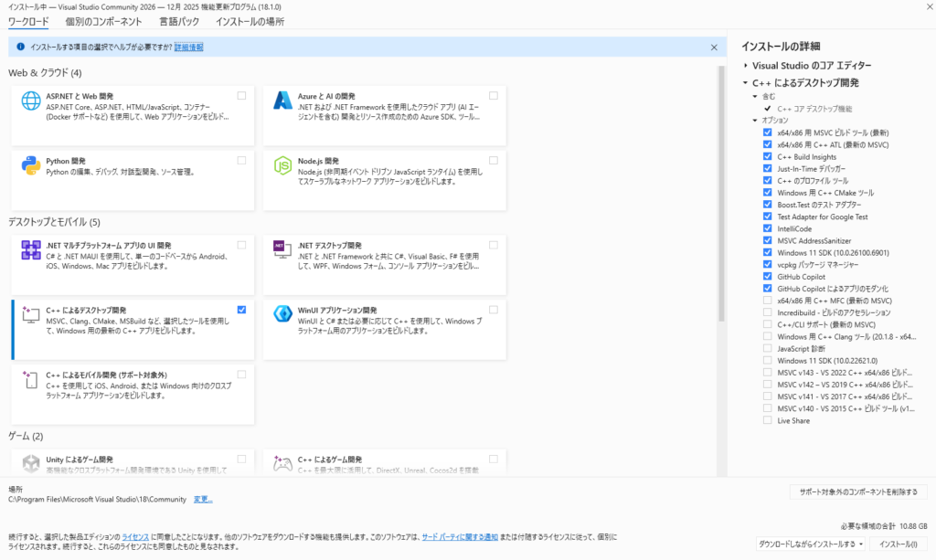Dismiss the blue help info banner
936x560 pixels.
[714, 47]
